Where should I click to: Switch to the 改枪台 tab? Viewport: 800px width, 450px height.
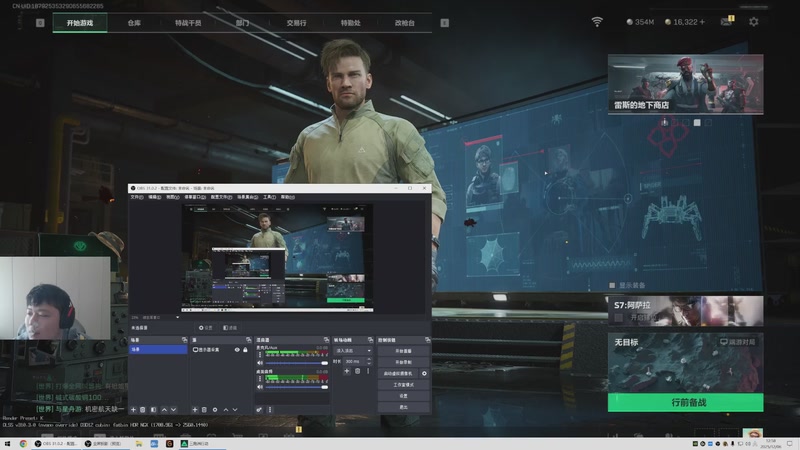405,23
